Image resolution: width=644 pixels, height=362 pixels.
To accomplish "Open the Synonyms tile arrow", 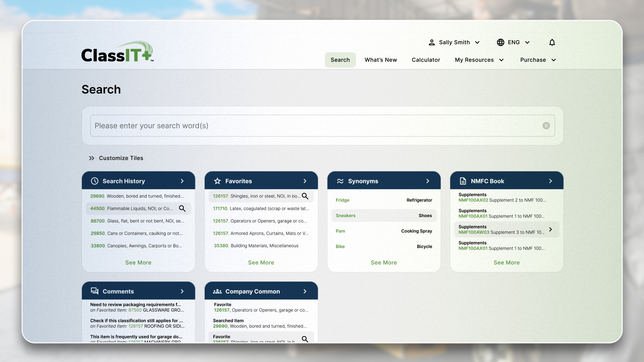I will point(428,181).
